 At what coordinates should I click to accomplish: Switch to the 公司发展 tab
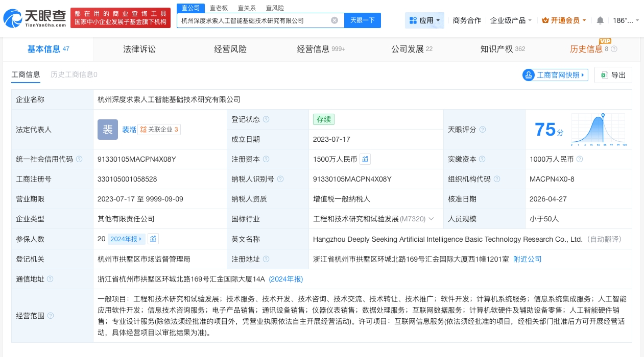coord(412,49)
